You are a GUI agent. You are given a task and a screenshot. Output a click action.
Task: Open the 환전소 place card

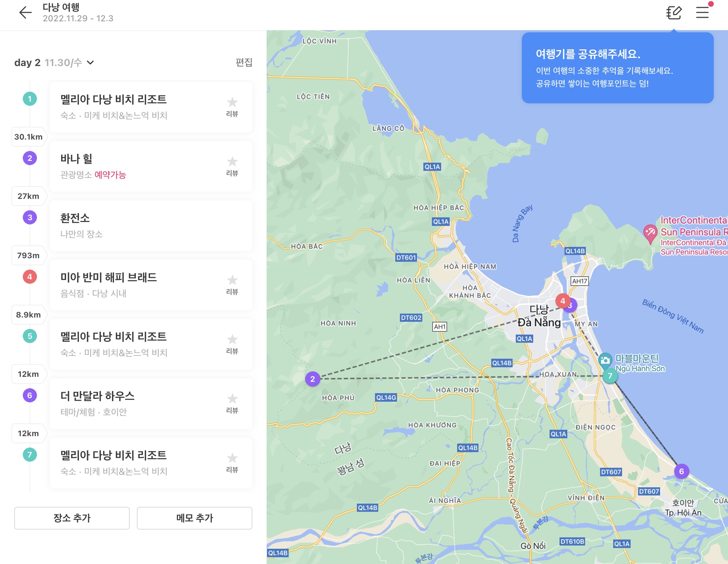click(151, 226)
